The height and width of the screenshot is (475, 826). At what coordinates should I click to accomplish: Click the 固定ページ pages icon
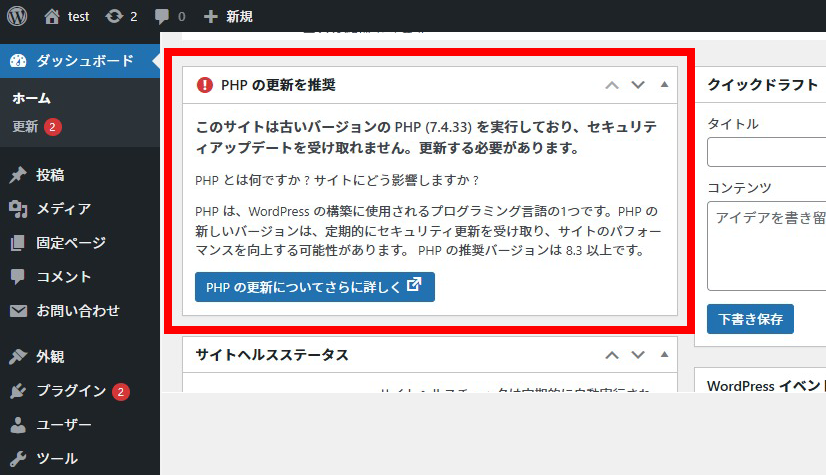pyautogui.click(x=17, y=243)
